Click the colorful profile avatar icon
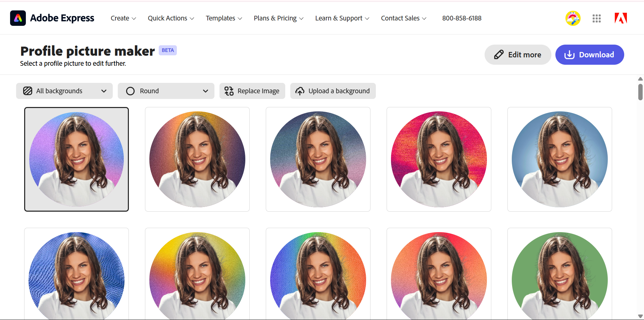The image size is (644, 320). [573, 18]
